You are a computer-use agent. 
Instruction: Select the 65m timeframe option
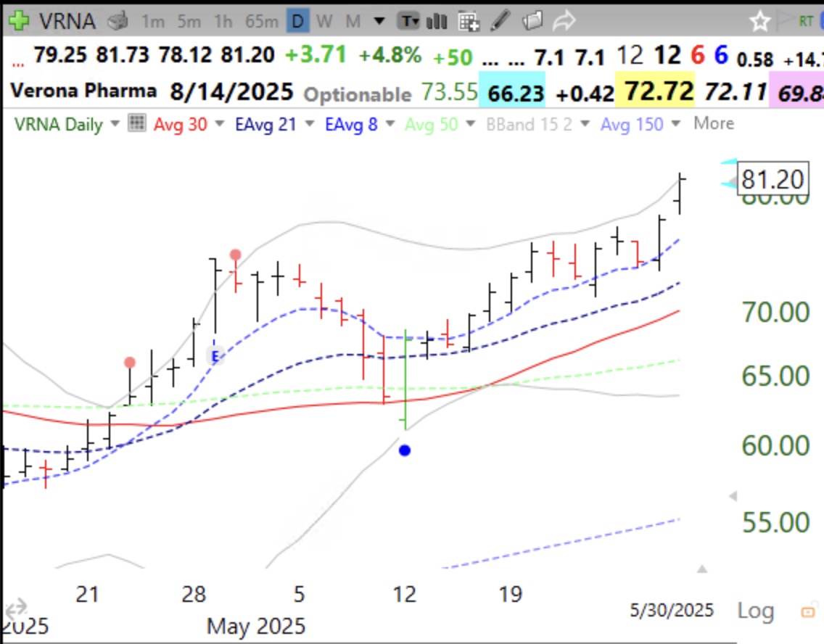[x=262, y=22]
